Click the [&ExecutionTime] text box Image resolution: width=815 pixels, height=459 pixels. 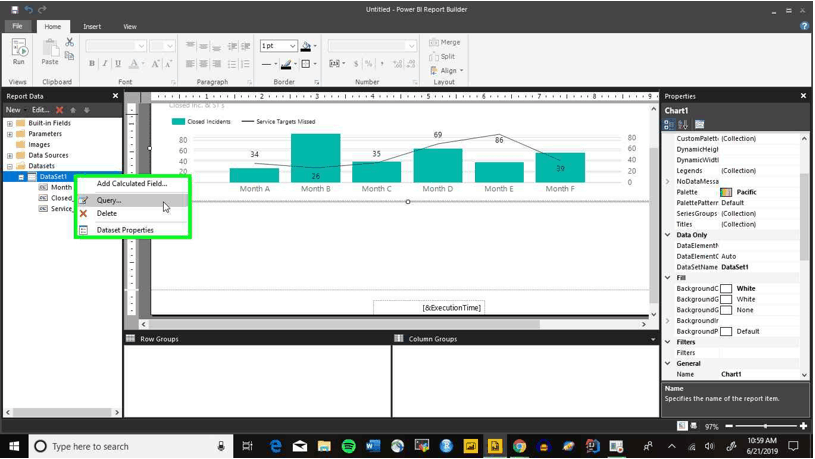point(429,308)
